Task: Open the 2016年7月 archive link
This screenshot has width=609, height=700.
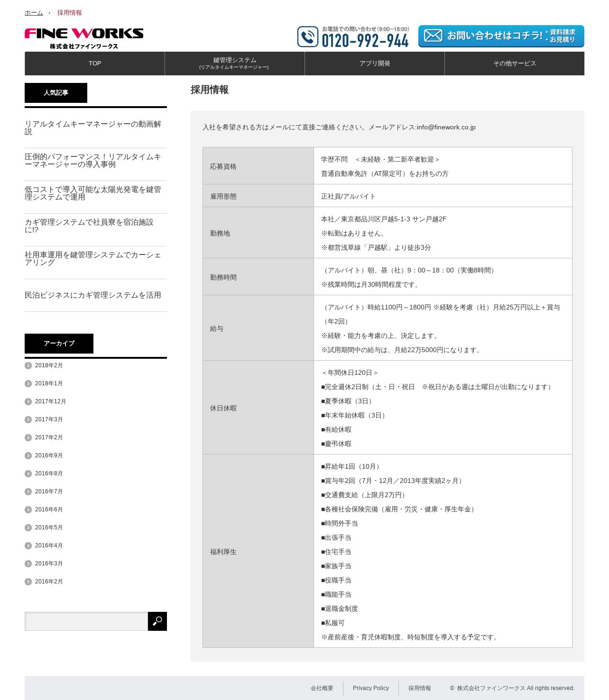Action: coord(49,491)
